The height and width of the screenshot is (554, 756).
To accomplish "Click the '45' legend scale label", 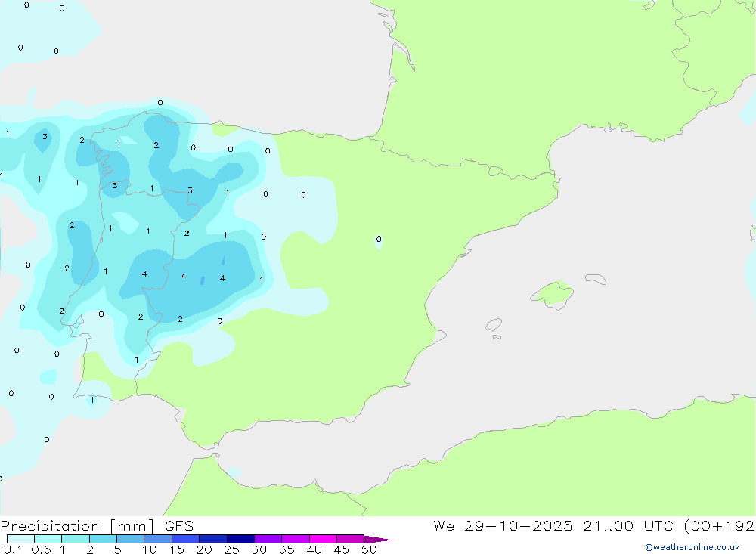I will click(x=342, y=549).
